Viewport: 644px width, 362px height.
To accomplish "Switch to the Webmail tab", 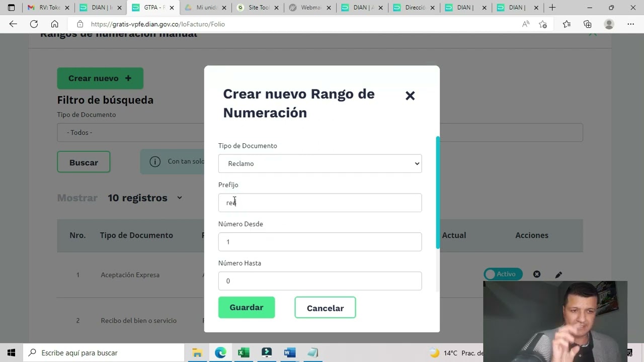I will pos(310,8).
